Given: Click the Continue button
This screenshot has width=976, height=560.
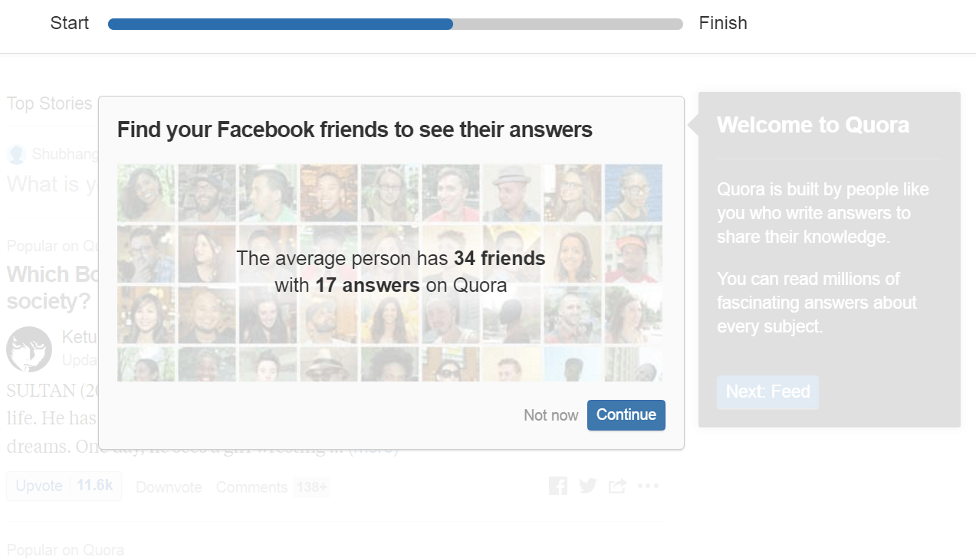Looking at the screenshot, I should 626,414.
